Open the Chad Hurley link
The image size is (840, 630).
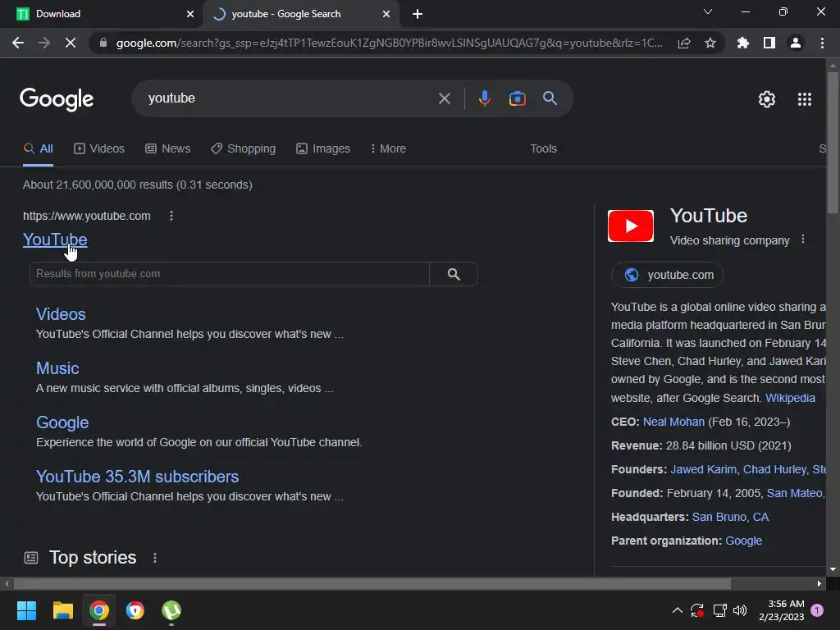(x=774, y=469)
